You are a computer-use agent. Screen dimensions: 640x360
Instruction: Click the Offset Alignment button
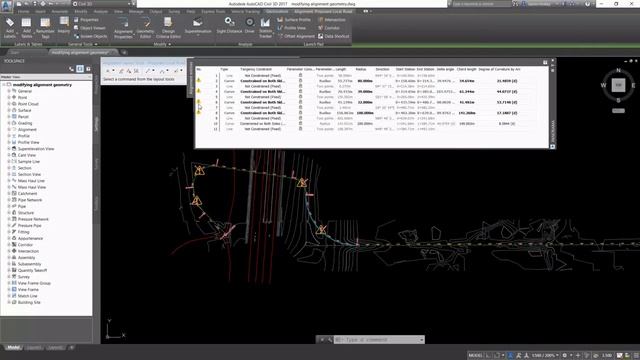coord(296,36)
